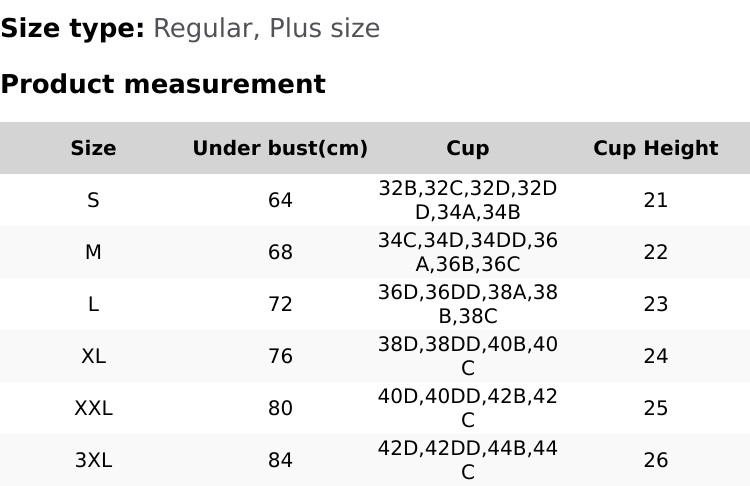The width and height of the screenshot is (750, 486).
Task: Click the Cup column header
Action: tap(467, 148)
